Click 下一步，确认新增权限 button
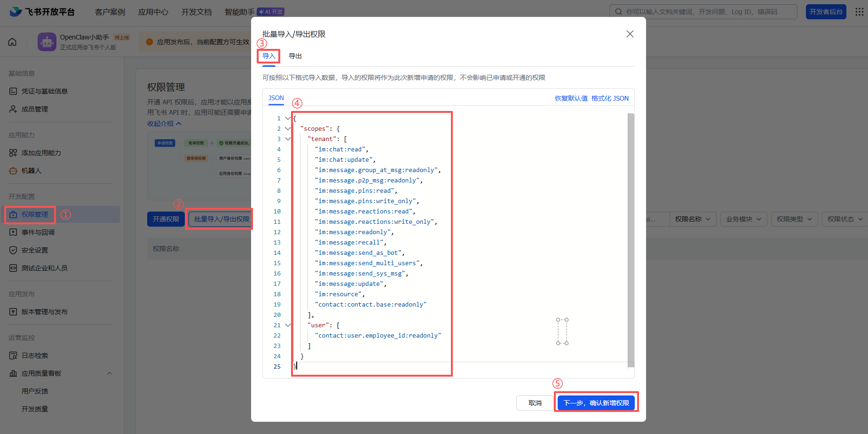 click(x=596, y=403)
